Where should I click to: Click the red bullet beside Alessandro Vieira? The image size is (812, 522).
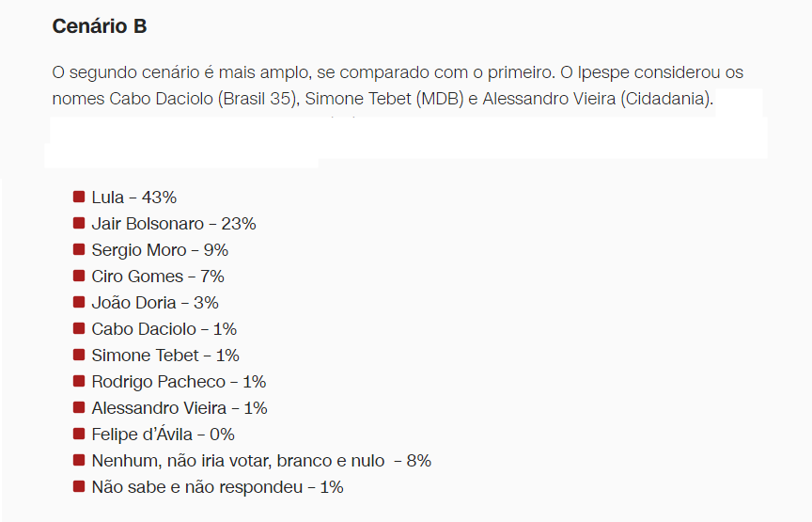point(79,407)
